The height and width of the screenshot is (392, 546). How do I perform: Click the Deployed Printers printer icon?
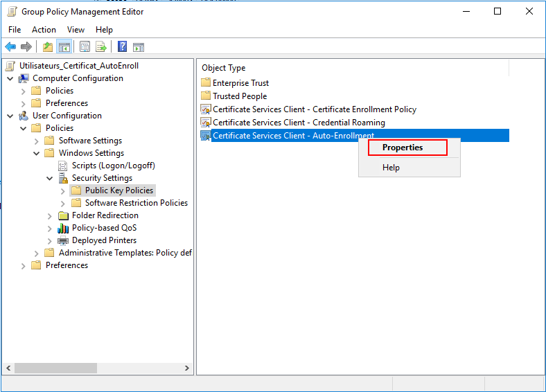coord(63,240)
